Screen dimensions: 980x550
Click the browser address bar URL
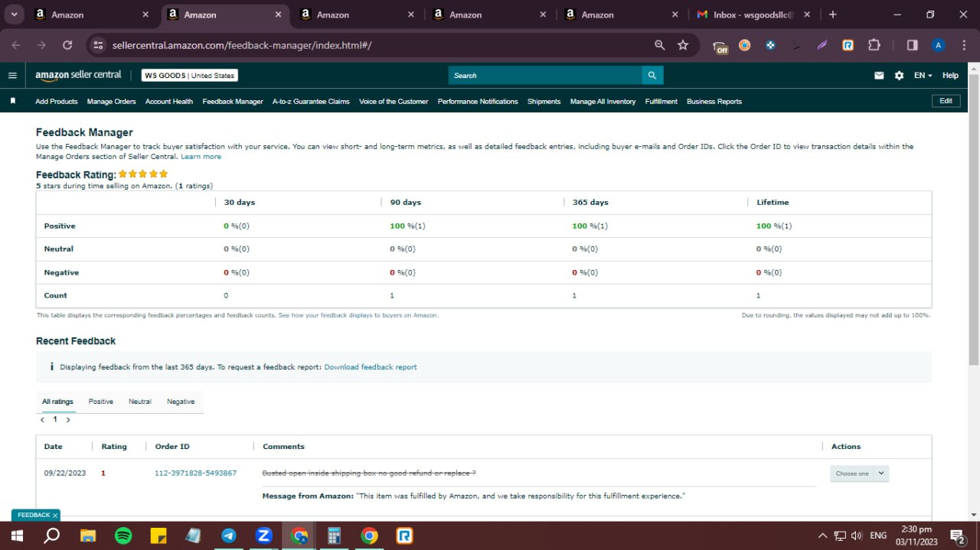[x=242, y=45]
